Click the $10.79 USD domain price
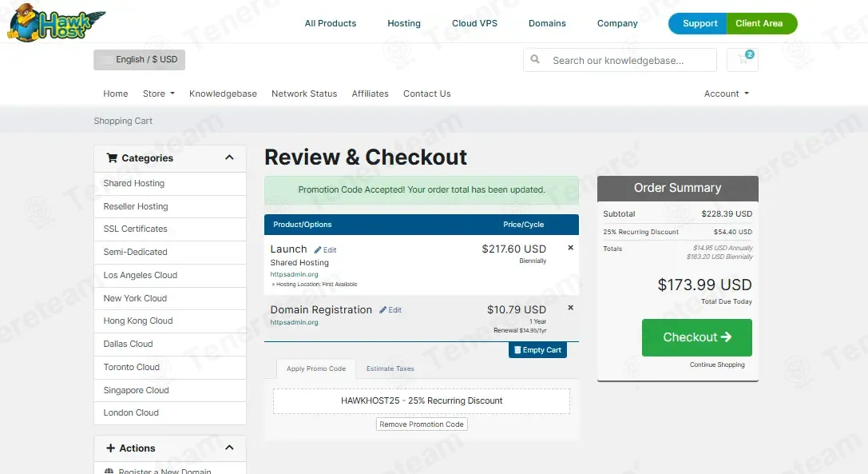The height and width of the screenshot is (474, 868). coord(517,309)
